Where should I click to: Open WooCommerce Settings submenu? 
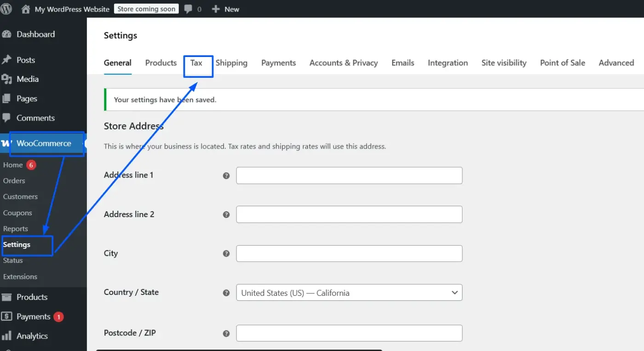pos(17,245)
